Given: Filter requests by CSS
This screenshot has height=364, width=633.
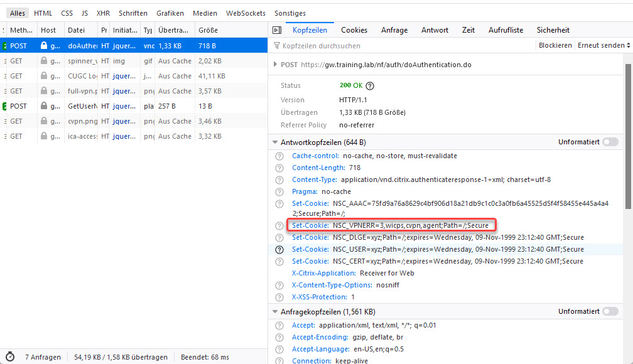Looking at the screenshot, I should click(x=67, y=13).
